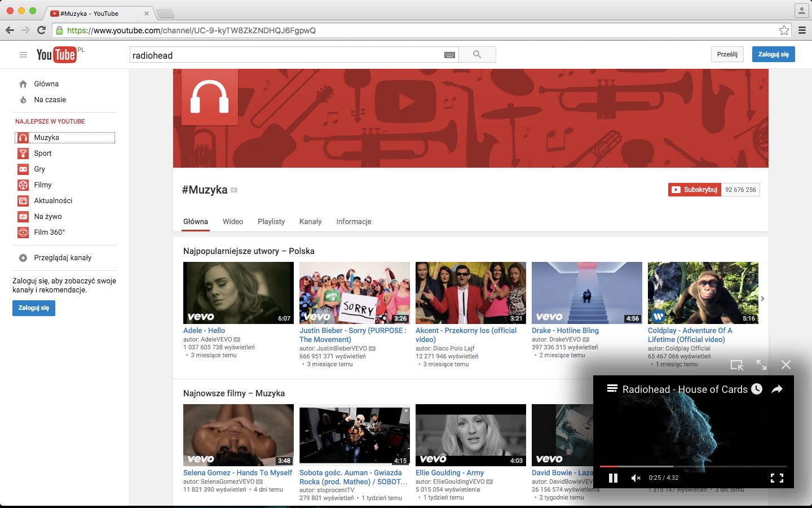Seek on the mini player progress bar

tap(693, 466)
